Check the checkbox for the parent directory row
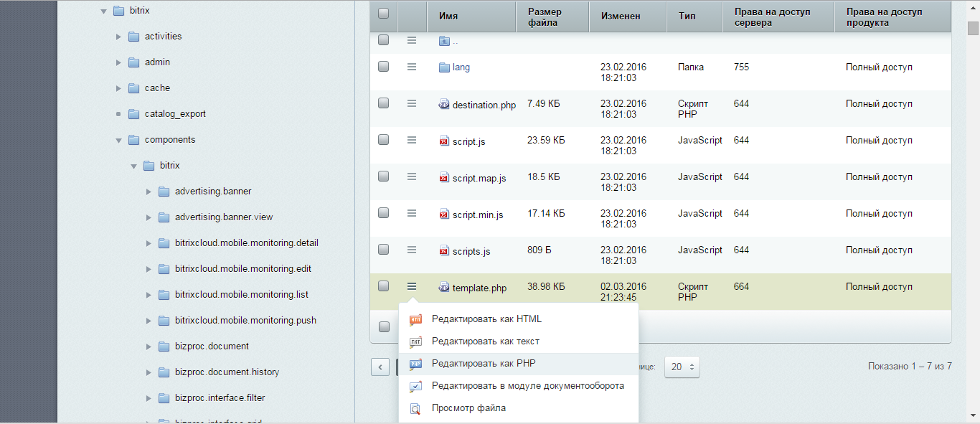 [x=384, y=40]
